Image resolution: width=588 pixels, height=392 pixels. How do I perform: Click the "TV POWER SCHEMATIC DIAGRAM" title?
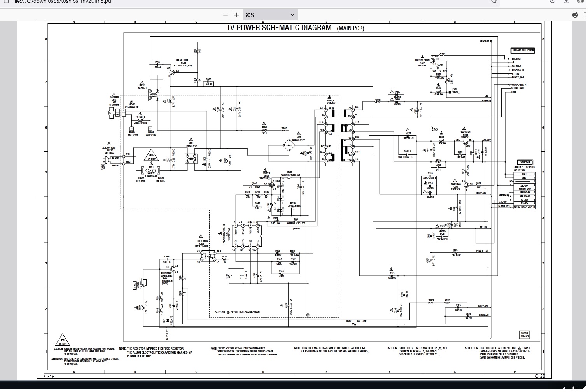tap(279, 28)
